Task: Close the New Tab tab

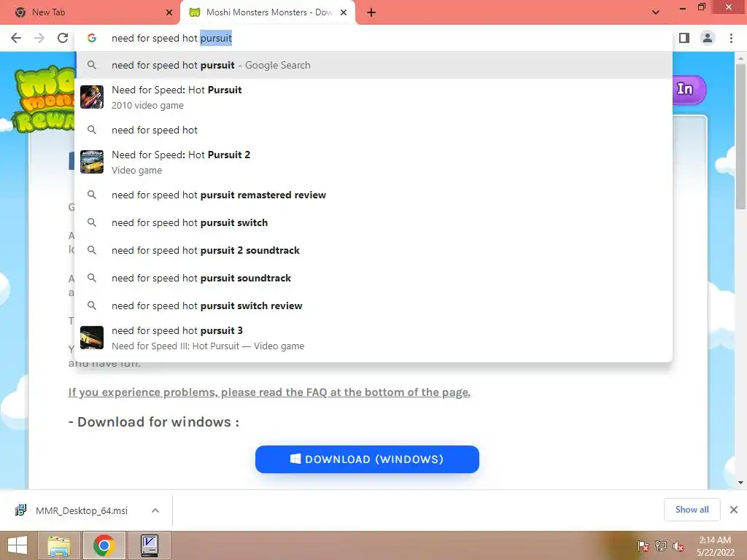Action: pos(169,12)
